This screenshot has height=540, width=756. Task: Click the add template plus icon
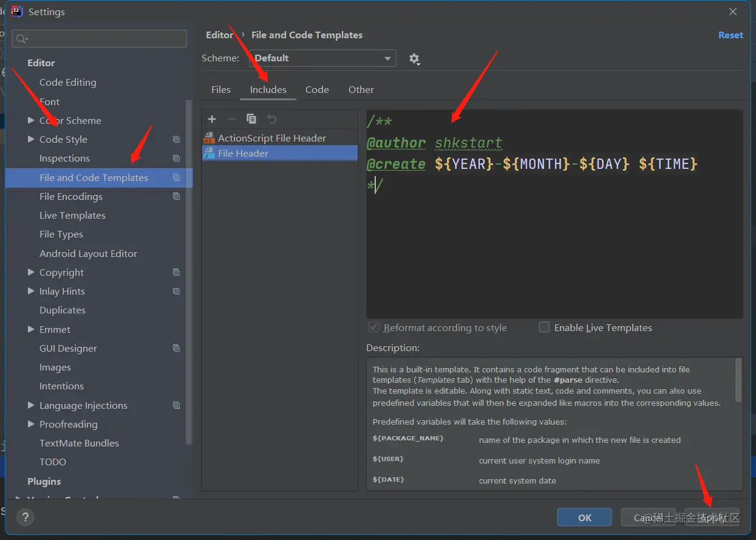click(x=212, y=119)
